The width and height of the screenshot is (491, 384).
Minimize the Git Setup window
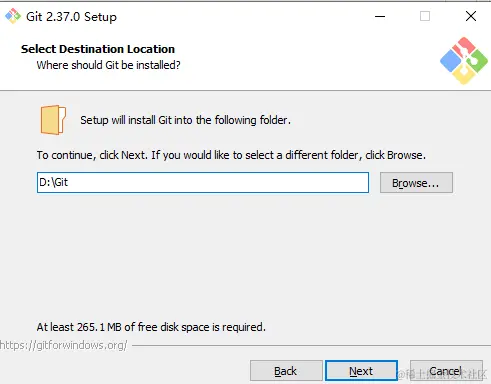[x=380, y=16]
